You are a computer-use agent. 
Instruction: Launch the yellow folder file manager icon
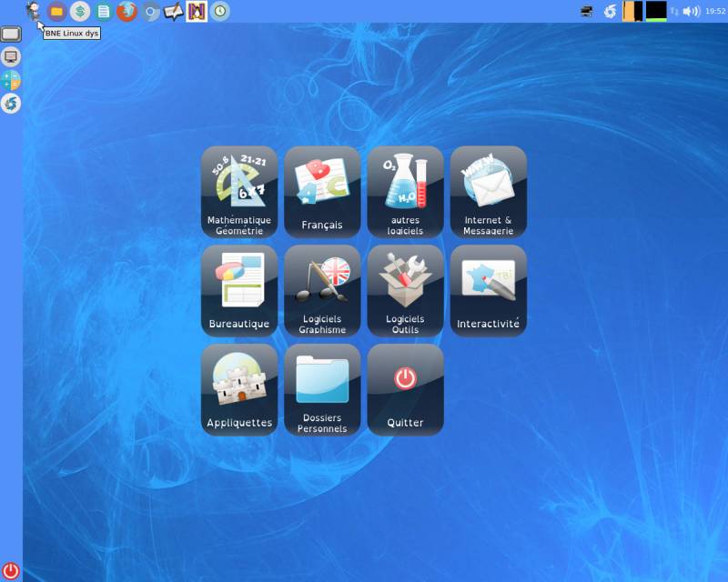click(x=56, y=11)
